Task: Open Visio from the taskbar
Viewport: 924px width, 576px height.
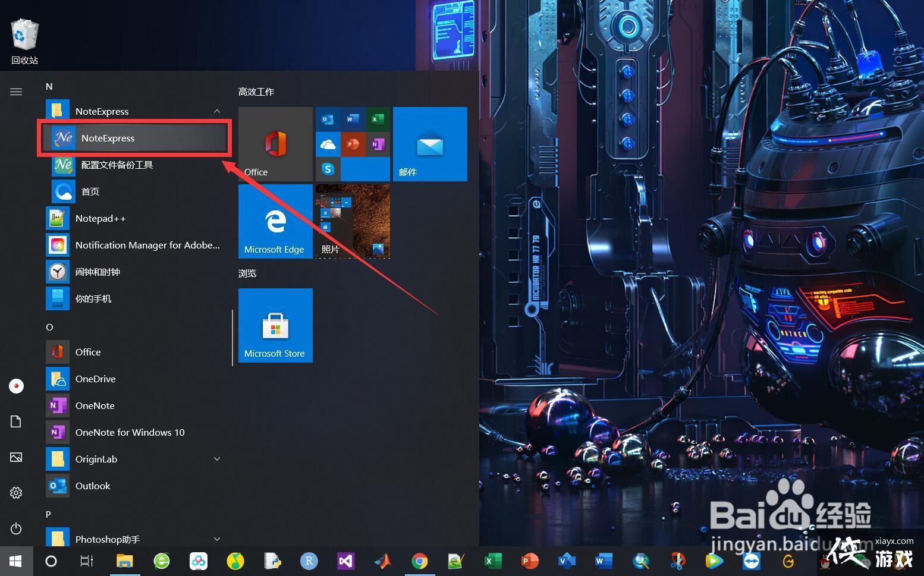Action: tap(567, 561)
